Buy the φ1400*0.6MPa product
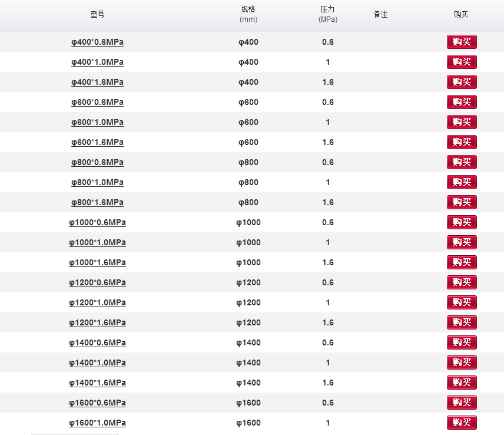 coord(462,342)
